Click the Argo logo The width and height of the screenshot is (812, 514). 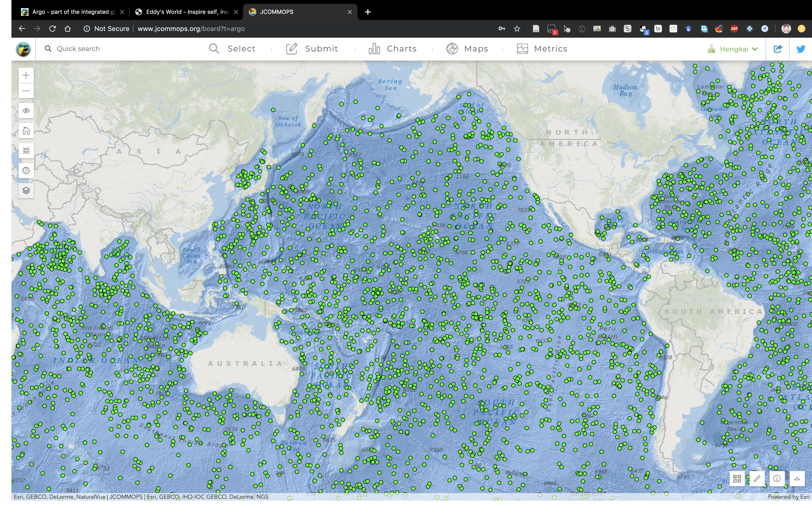coord(23,49)
